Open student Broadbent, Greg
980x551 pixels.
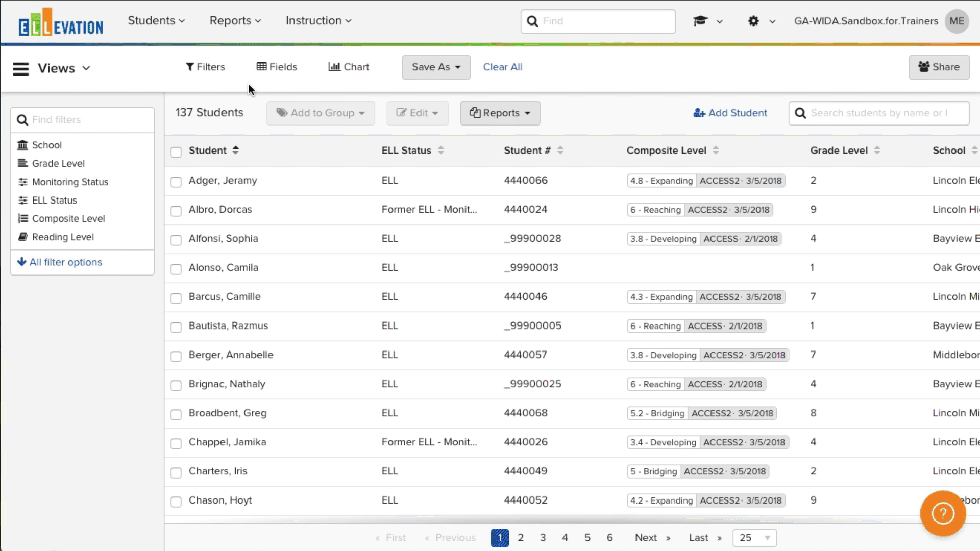[228, 413]
